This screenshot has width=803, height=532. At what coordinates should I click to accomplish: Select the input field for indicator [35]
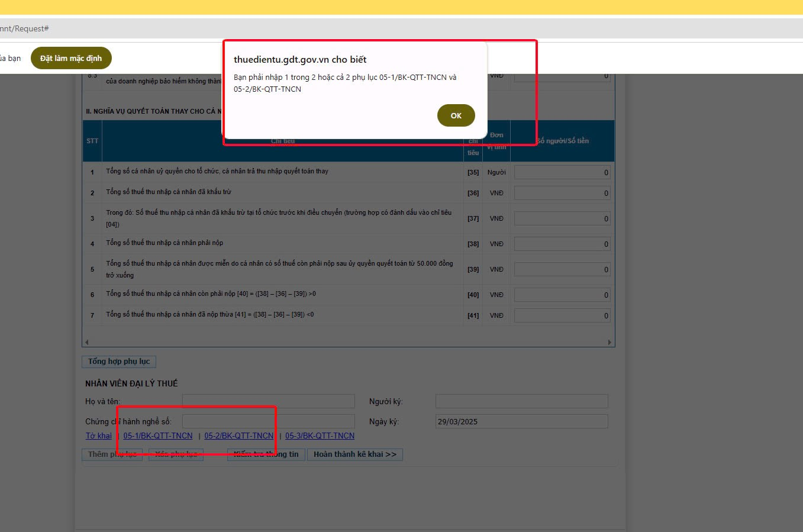pos(562,173)
